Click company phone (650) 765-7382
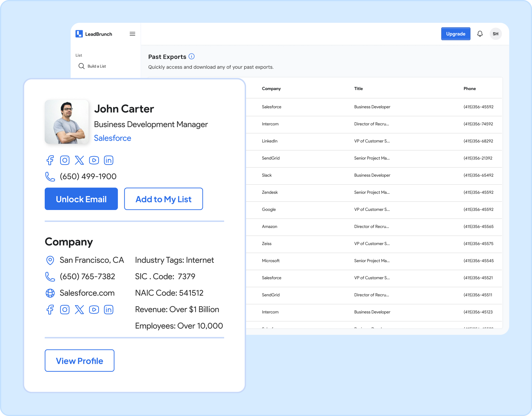This screenshot has width=532, height=416. 87,276
